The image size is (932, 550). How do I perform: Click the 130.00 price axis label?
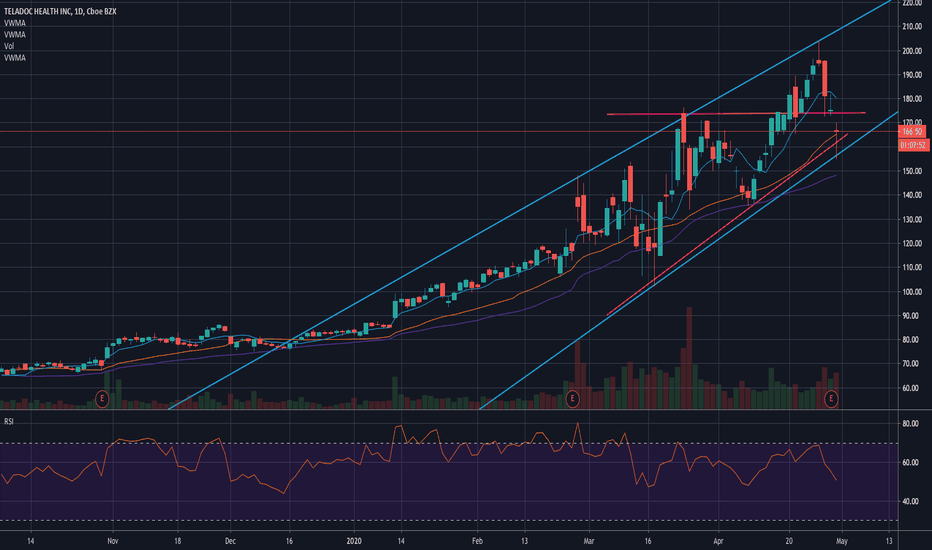click(912, 219)
